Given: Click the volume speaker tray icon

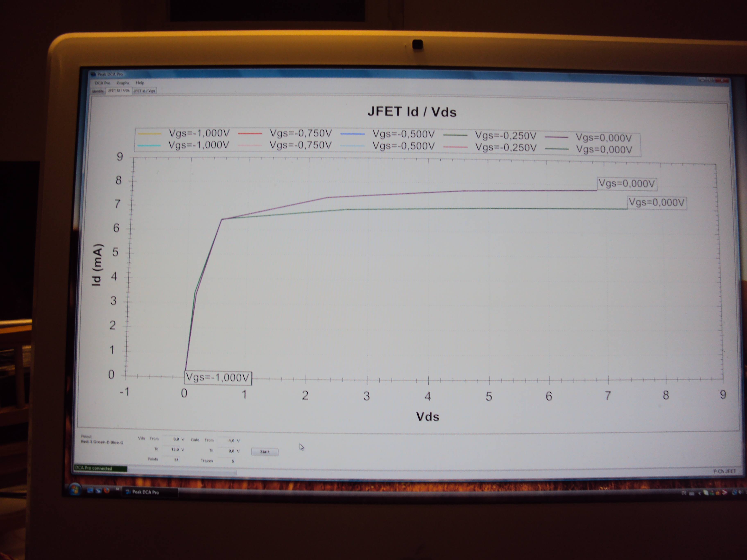Looking at the screenshot, I should (741, 492).
